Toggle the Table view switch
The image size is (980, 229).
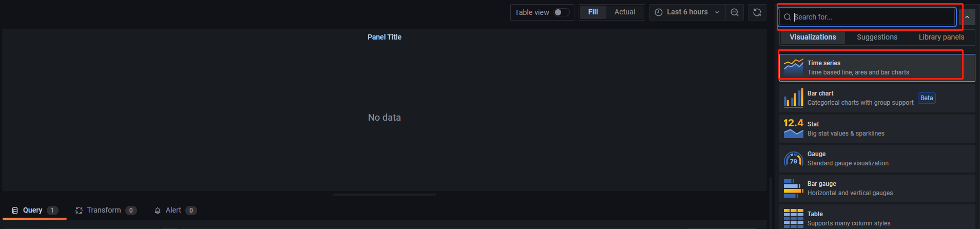(561, 12)
